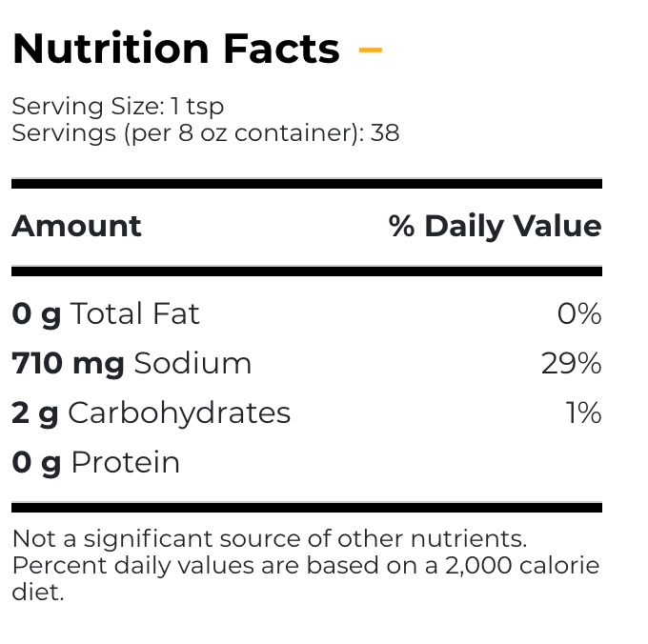Click the Servings per 8 oz container line
This screenshot has width=648, height=644.
coord(206,133)
